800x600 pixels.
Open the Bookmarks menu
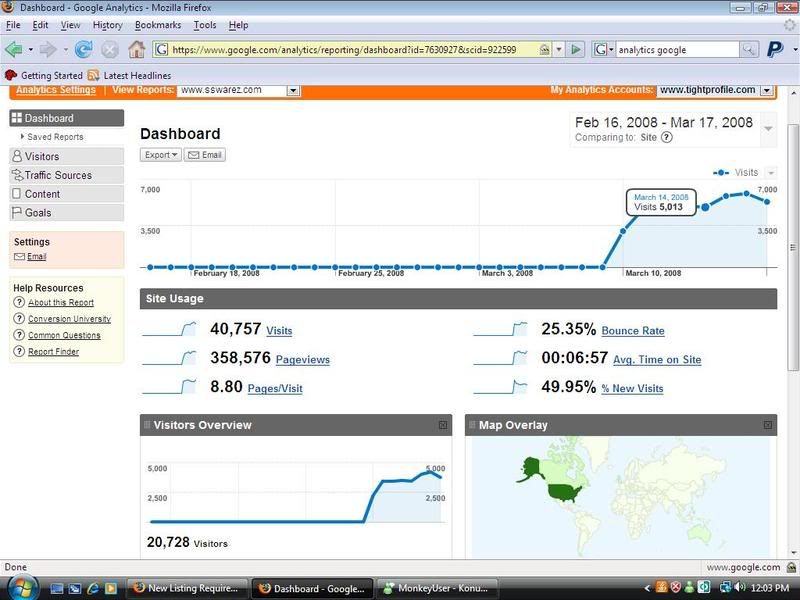[x=158, y=24]
